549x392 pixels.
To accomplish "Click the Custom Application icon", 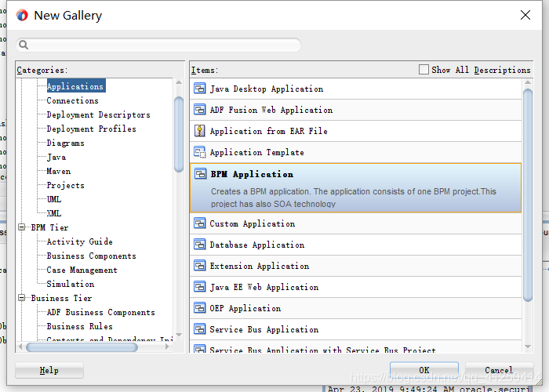I will click(x=199, y=223).
